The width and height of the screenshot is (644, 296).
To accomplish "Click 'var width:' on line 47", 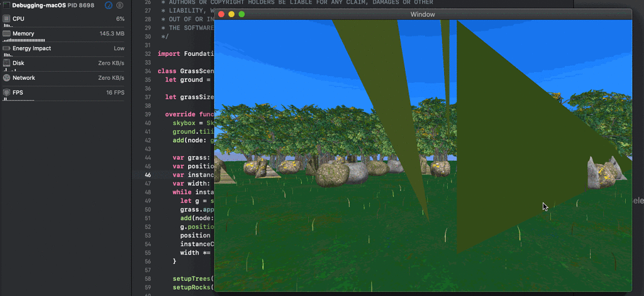I will [192, 184].
